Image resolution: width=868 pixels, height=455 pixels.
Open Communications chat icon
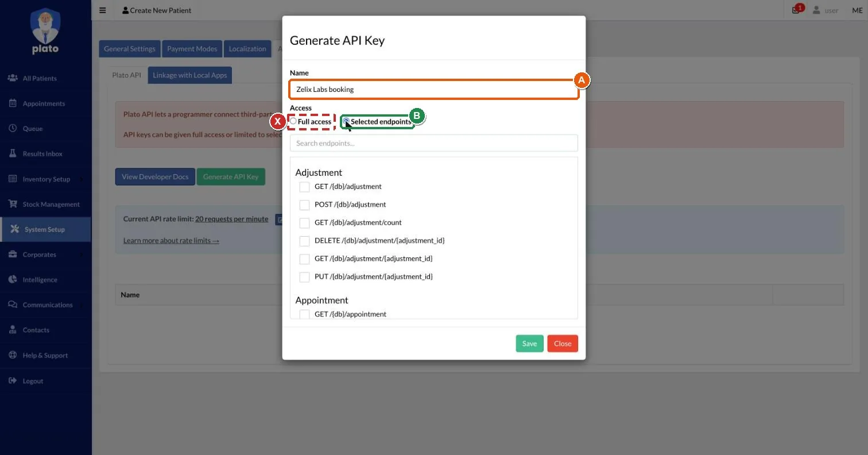tap(13, 304)
